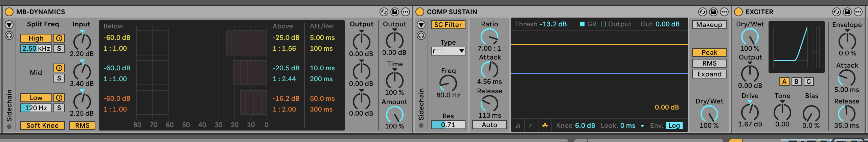The image size is (868, 142).
Task: Click the EXCITER hot-swap preset icon
Action: pos(836,12)
